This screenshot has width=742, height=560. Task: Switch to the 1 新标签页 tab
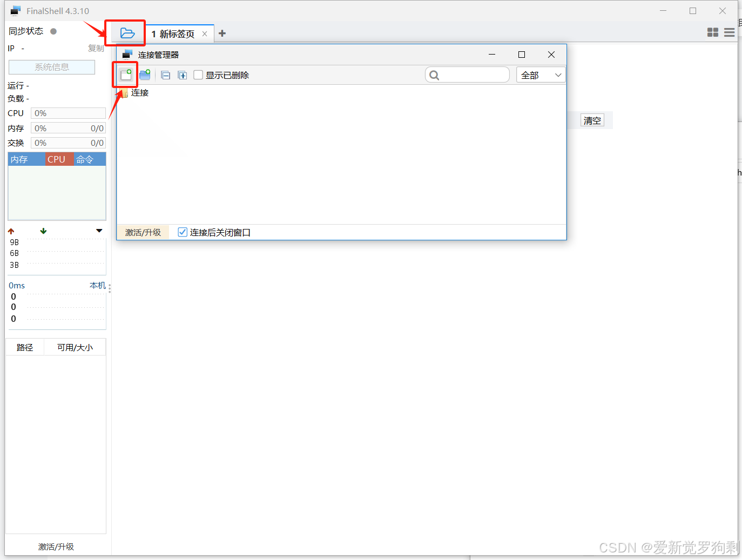click(173, 34)
